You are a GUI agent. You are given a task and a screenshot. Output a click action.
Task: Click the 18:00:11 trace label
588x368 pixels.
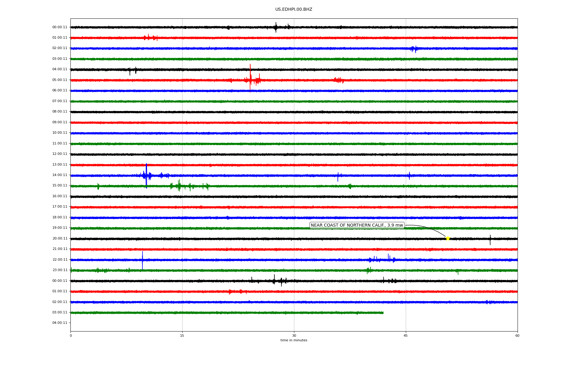pos(60,217)
